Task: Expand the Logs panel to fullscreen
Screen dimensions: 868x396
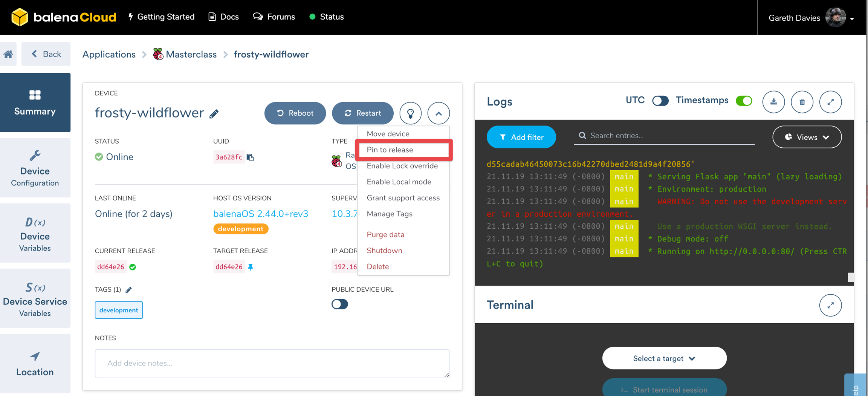Action: [830, 102]
